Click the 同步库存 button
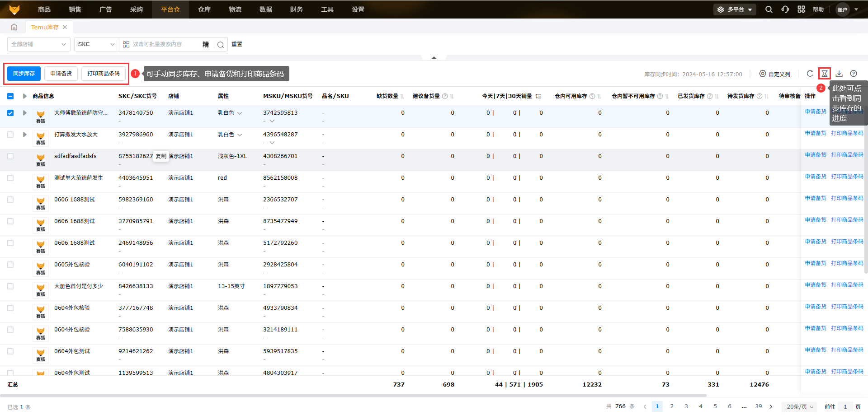 coord(24,74)
